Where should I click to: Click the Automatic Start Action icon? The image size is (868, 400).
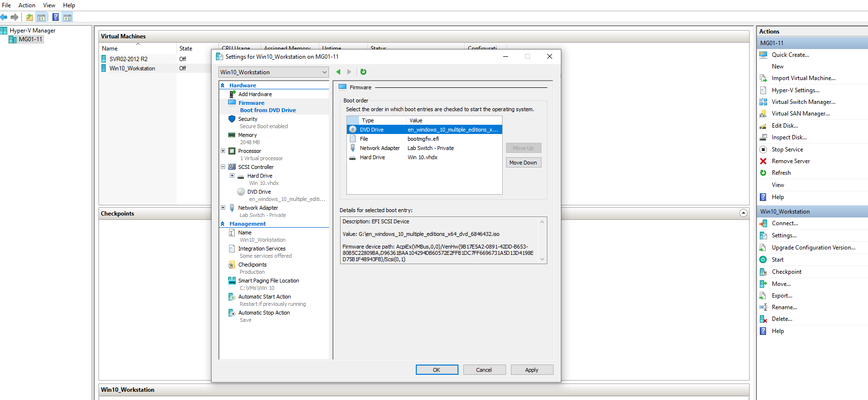pyautogui.click(x=232, y=297)
